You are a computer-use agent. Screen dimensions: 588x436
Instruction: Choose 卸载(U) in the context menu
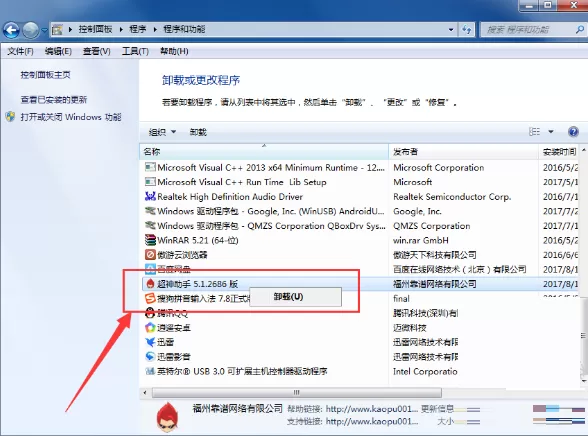point(296,297)
